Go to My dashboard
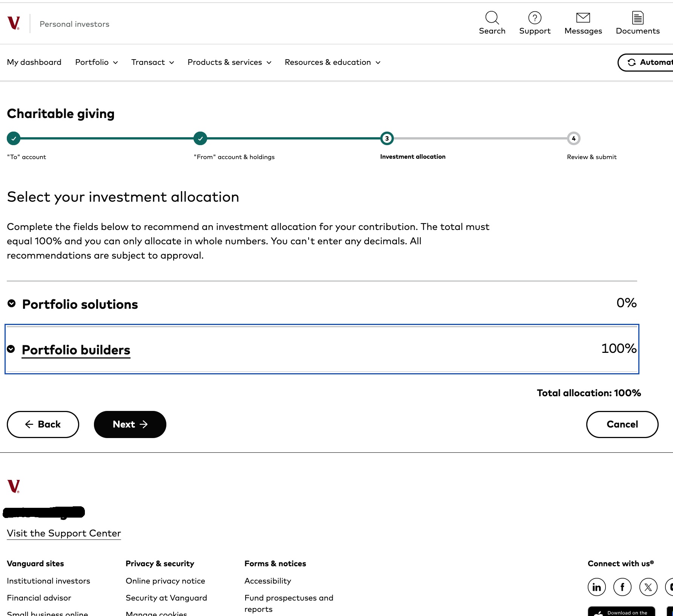The width and height of the screenshot is (673, 616). click(34, 62)
